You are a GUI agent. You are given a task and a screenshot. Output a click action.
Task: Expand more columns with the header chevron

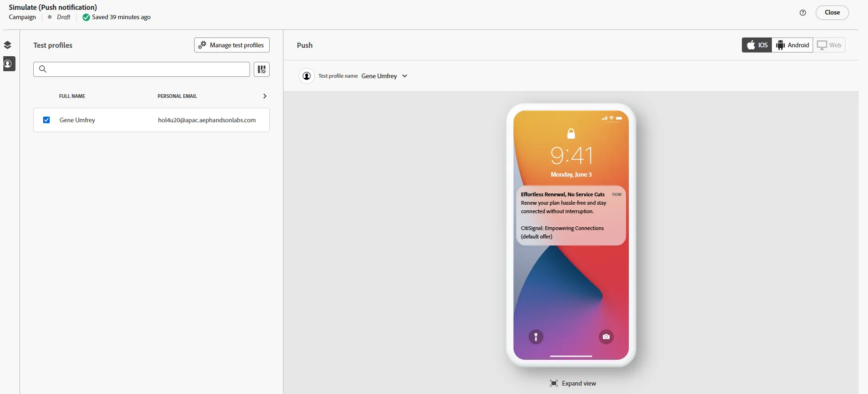point(265,96)
